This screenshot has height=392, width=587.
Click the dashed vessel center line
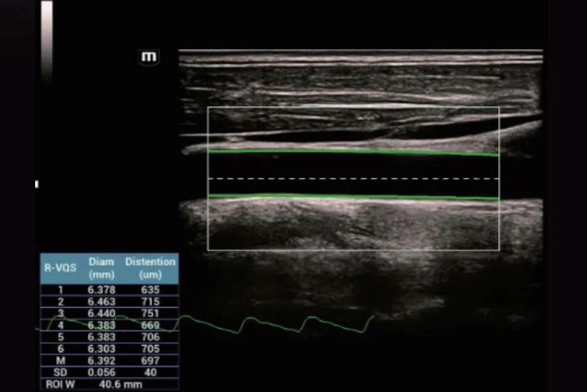[353, 179]
